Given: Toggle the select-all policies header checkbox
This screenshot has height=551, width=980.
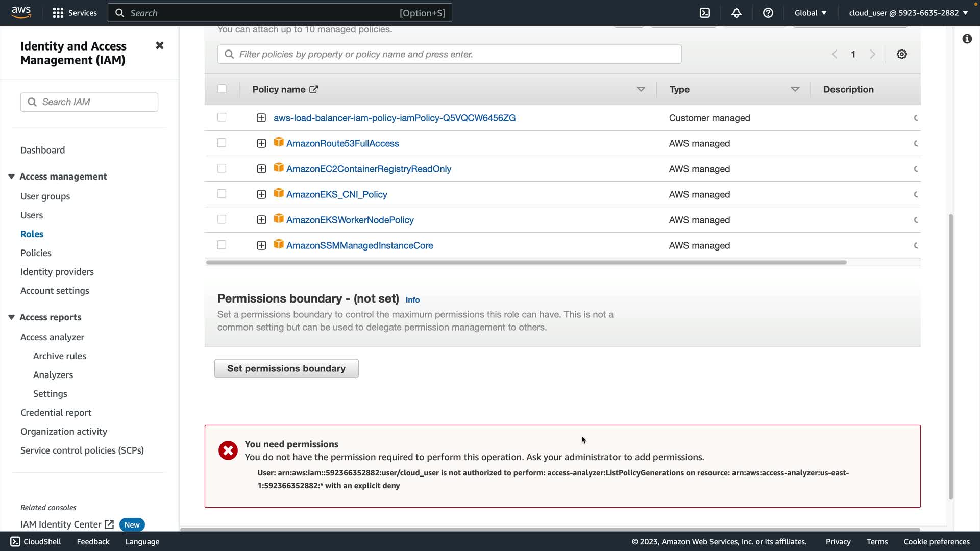Looking at the screenshot, I should [222, 89].
